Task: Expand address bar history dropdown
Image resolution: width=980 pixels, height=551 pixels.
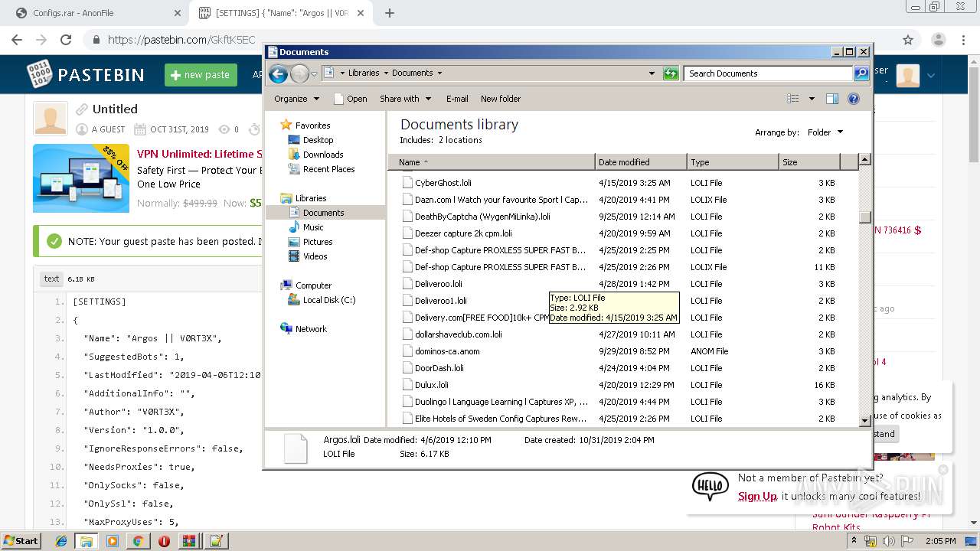Action: [652, 73]
